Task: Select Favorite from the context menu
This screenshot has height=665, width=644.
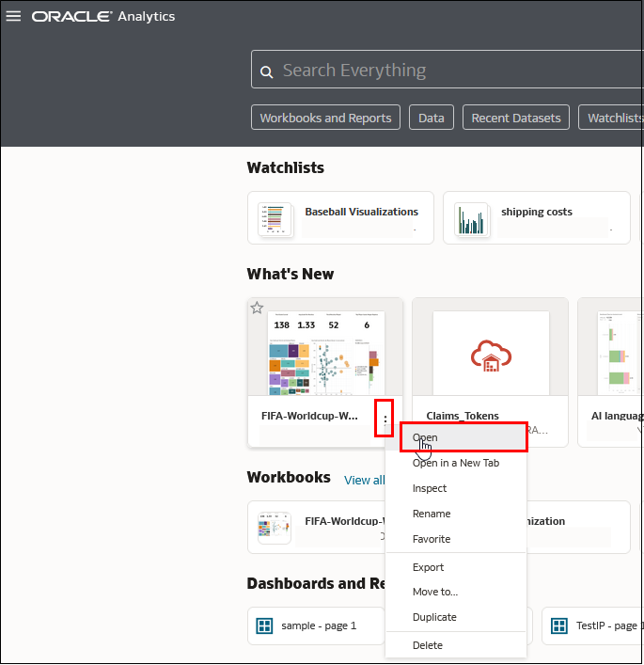Action: pos(456,539)
